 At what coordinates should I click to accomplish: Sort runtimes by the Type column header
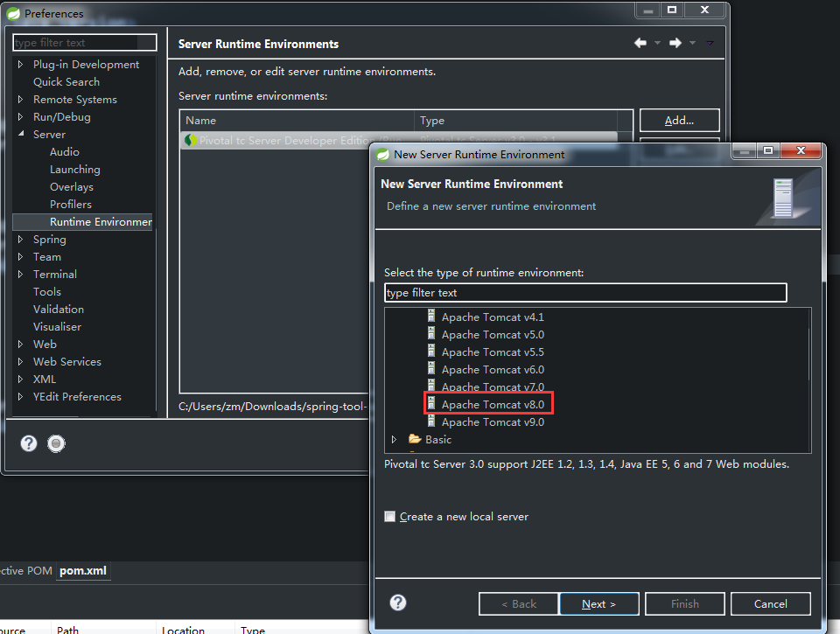[x=516, y=121]
